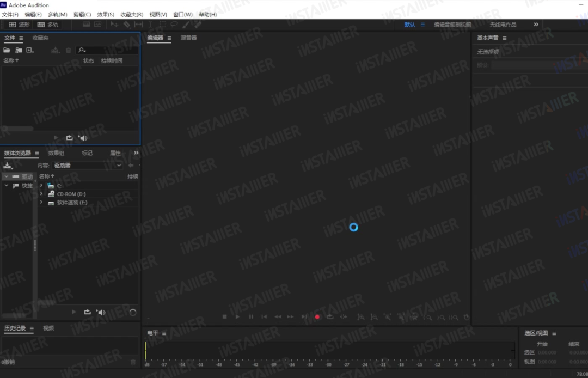Image resolution: width=588 pixels, height=378 pixels.
Task: Open the 媒体浏览器 panel menu icon
Action: [37, 154]
